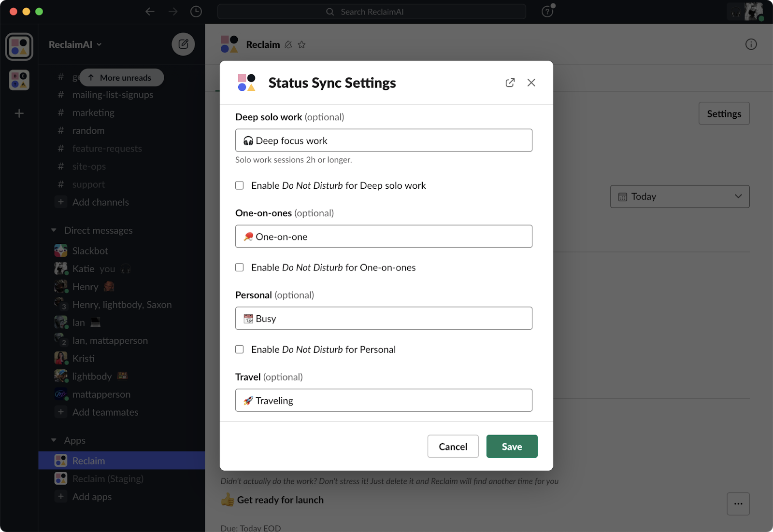773x532 pixels.
Task: Edit the One-on-one status field
Action: pos(384,237)
